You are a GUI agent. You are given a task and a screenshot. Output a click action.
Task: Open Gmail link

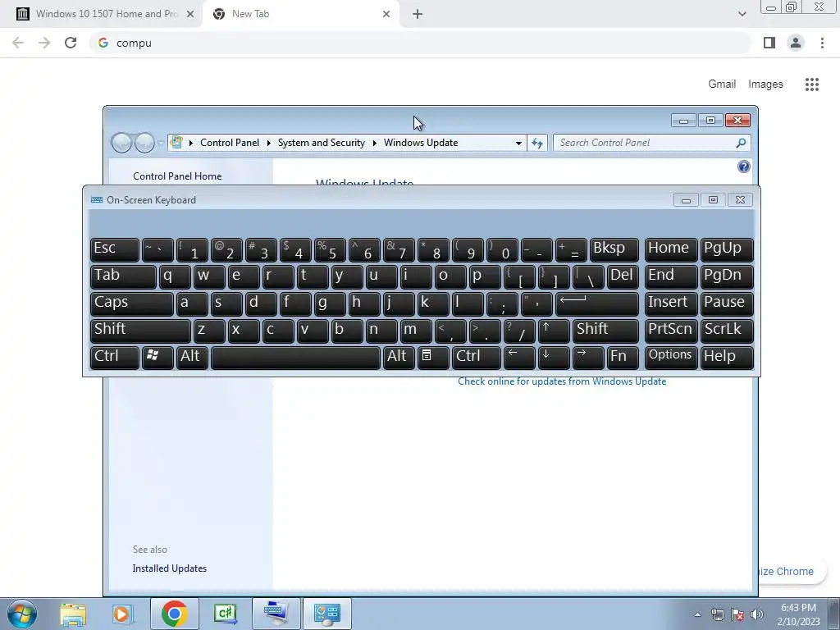point(722,84)
